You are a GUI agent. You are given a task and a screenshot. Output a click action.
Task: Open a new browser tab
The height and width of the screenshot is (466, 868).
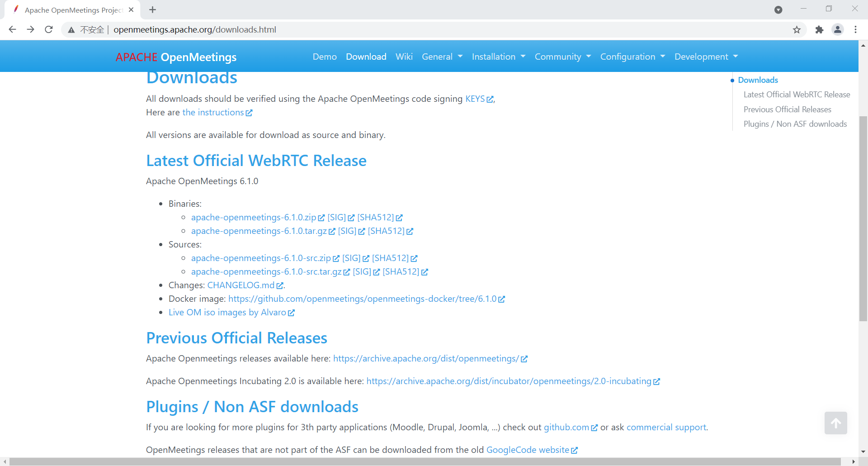pos(152,10)
